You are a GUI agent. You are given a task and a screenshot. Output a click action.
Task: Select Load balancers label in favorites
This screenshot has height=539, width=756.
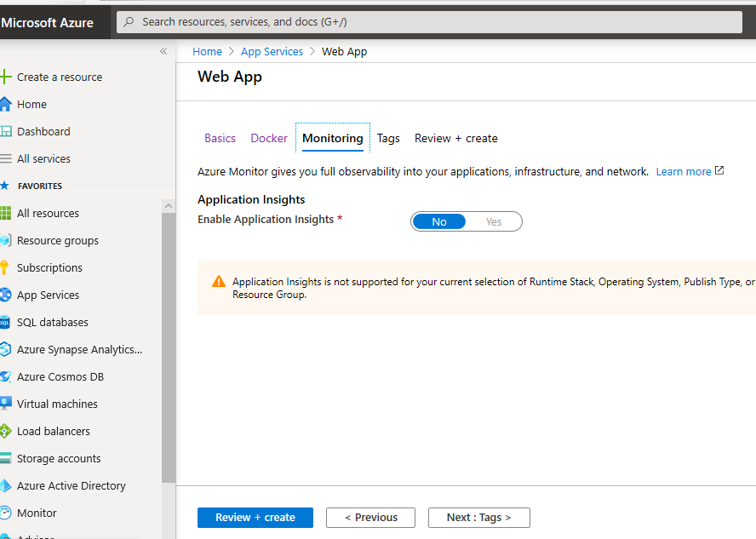[53, 431]
